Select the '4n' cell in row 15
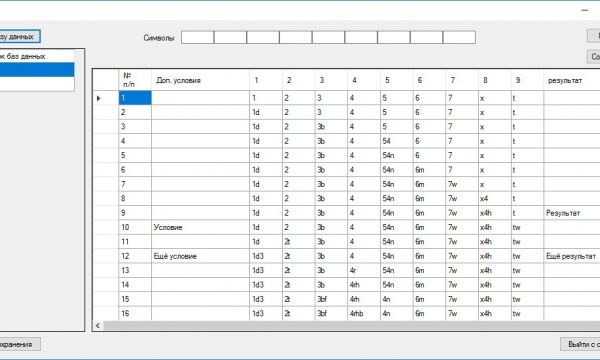The width and height of the screenshot is (600, 360). [397, 299]
